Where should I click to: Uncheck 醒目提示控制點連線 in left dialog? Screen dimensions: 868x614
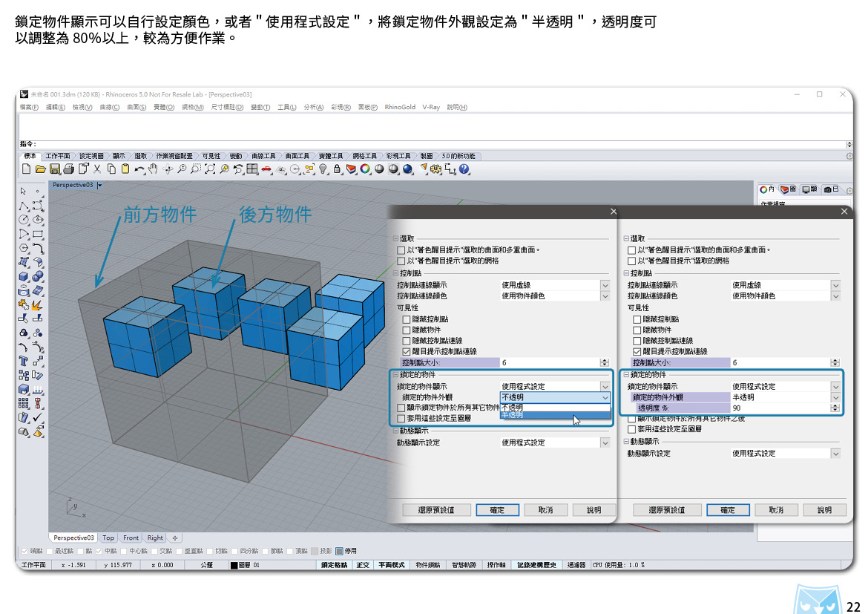407,351
